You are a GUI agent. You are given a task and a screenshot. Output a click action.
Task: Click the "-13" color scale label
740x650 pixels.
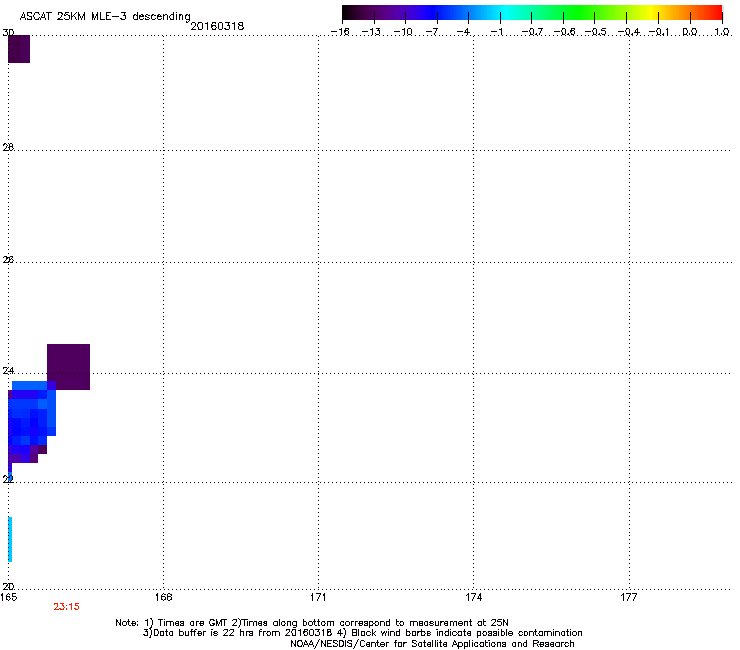(x=371, y=32)
